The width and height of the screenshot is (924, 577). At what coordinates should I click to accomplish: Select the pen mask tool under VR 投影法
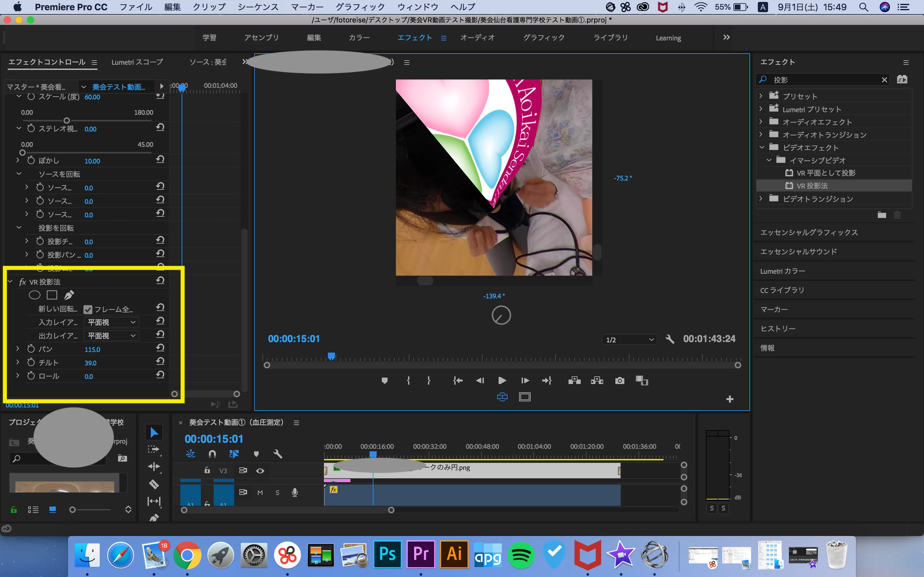point(69,295)
